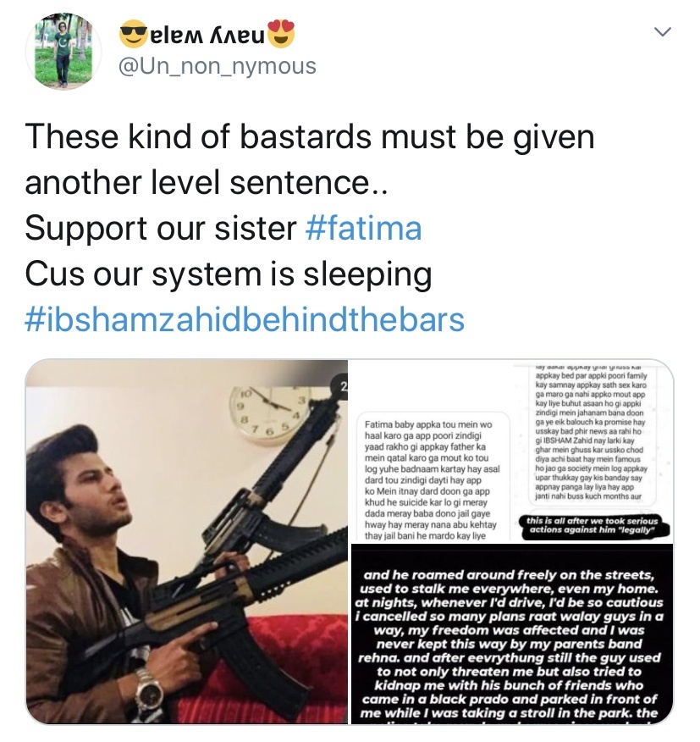Open the black story text image

[x=512, y=634]
